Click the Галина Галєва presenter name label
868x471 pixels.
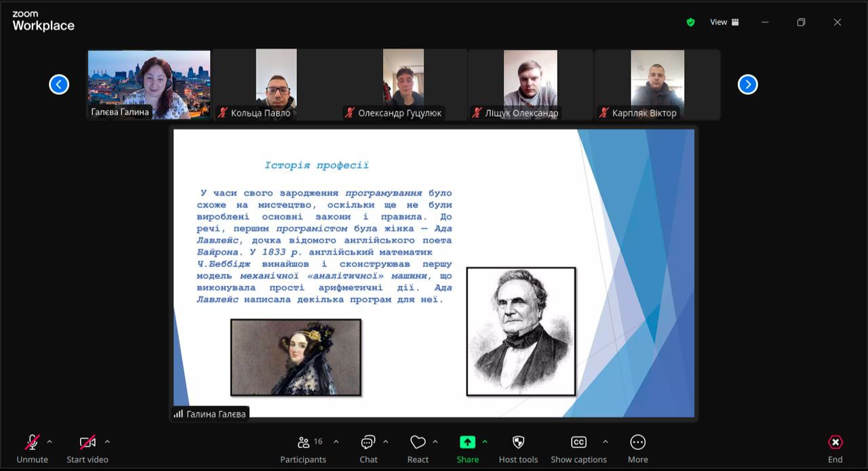click(x=216, y=414)
